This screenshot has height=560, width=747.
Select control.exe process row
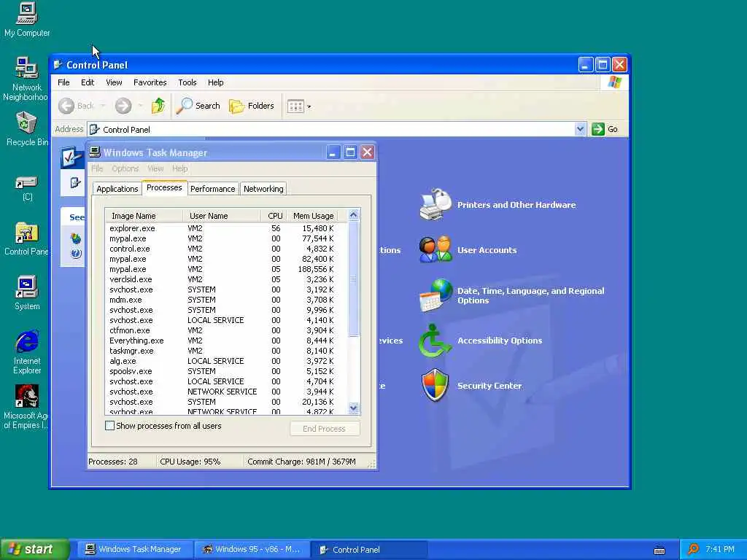pos(226,249)
